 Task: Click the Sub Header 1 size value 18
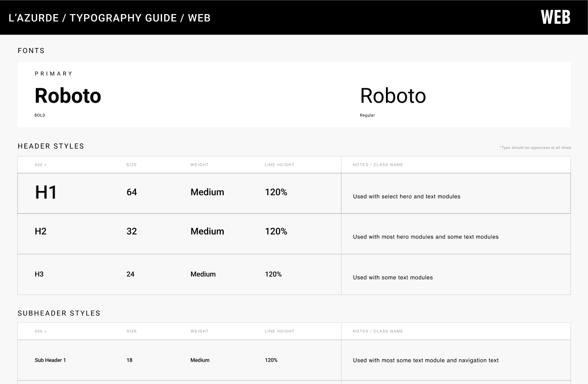[129, 360]
